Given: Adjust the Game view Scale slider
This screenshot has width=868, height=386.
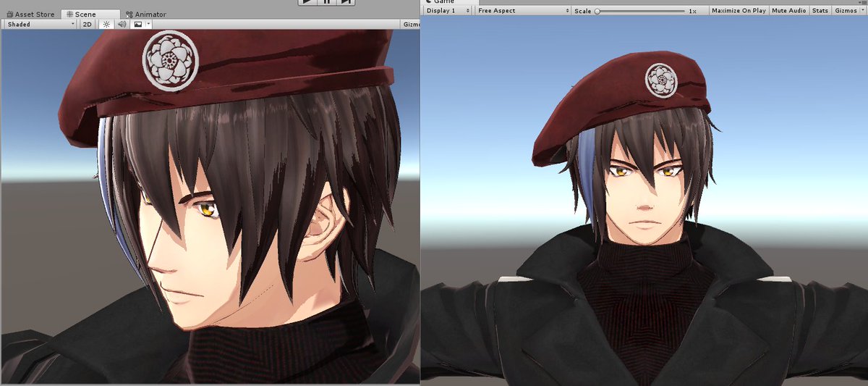Looking at the screenshot, I should pos(640,11).
